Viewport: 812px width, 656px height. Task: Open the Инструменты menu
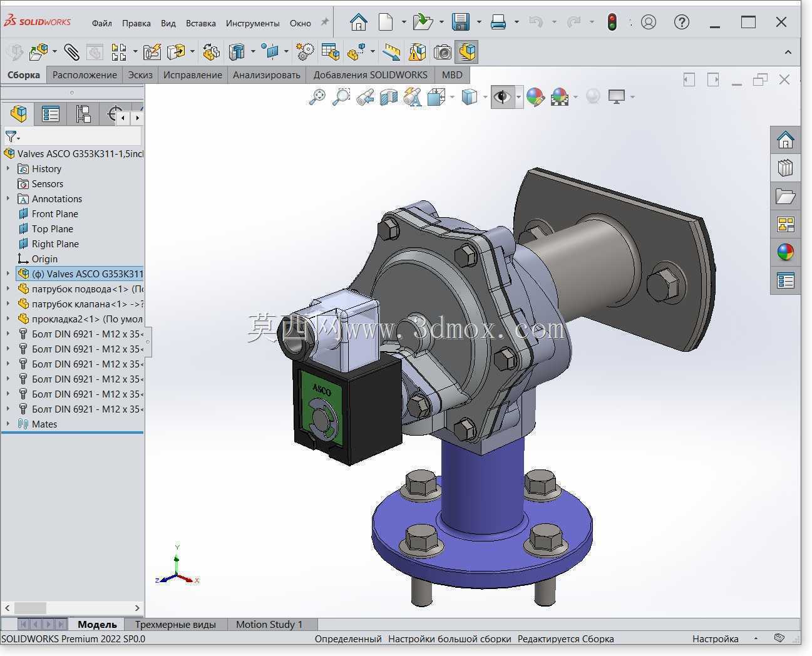coord(253,23)
